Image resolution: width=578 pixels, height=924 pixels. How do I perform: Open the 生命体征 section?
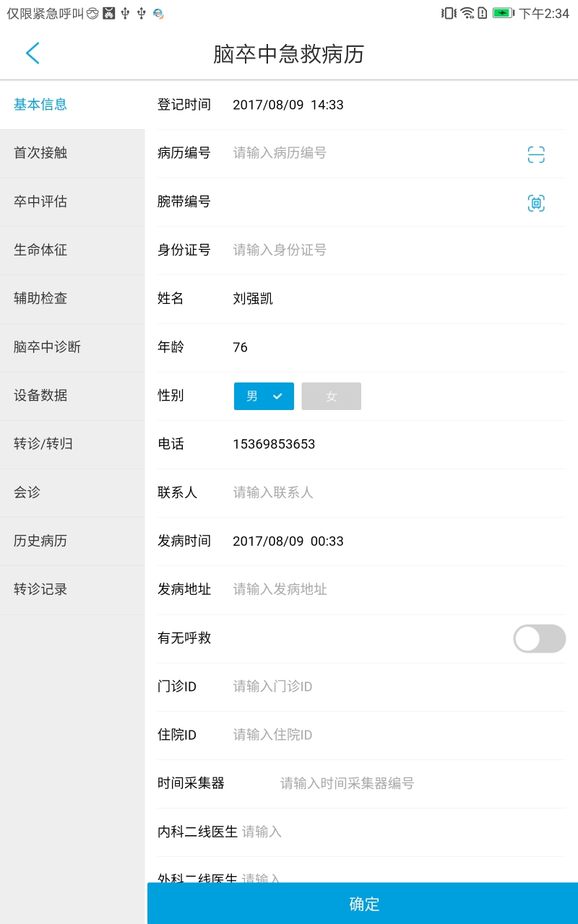click(x=72, y=250)
